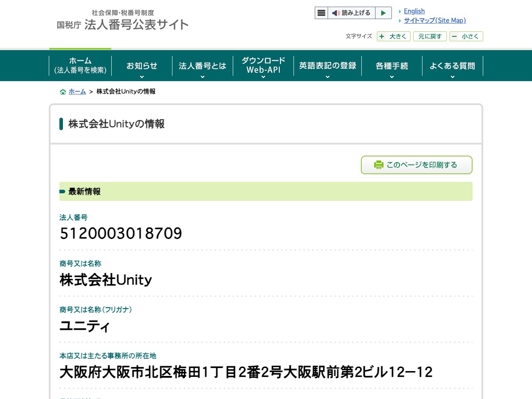Click the 最新情報 section header
Image resolution: width=532 pixels, height=399 pixels.
click(266, 192)
